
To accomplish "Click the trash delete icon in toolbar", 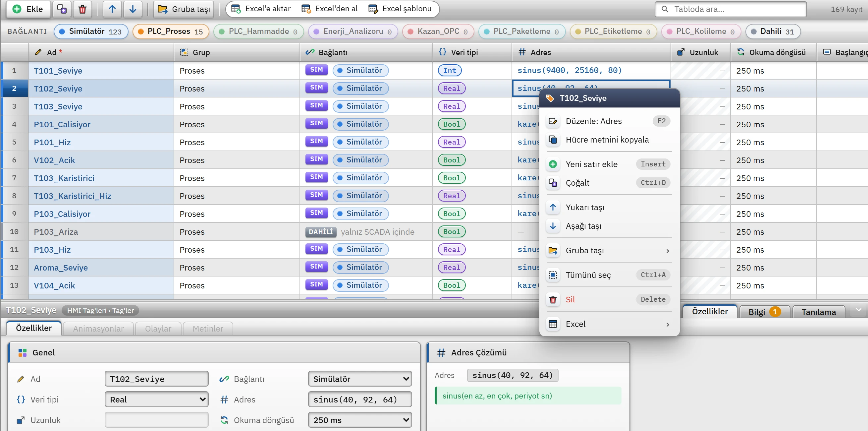I will [x=82, y=9].
